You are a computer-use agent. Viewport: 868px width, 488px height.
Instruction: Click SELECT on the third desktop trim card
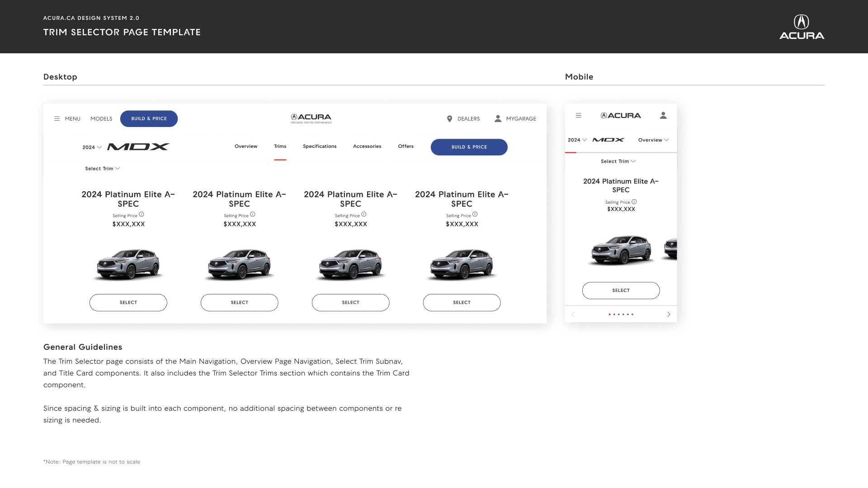point(351,303)
